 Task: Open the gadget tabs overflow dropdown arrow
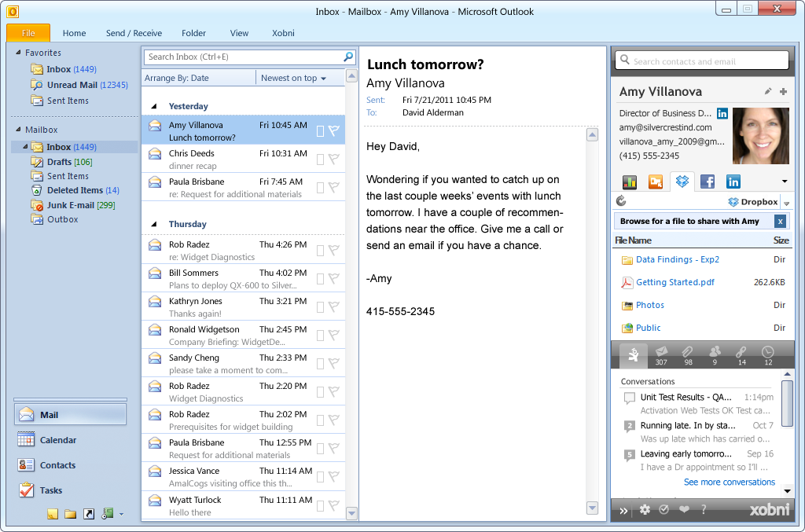click(784, 182)
